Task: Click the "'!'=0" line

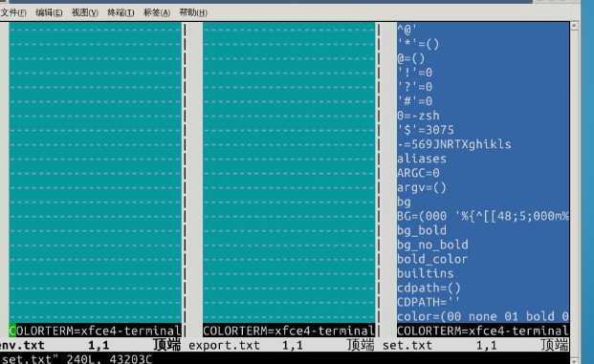Action: 415,73
